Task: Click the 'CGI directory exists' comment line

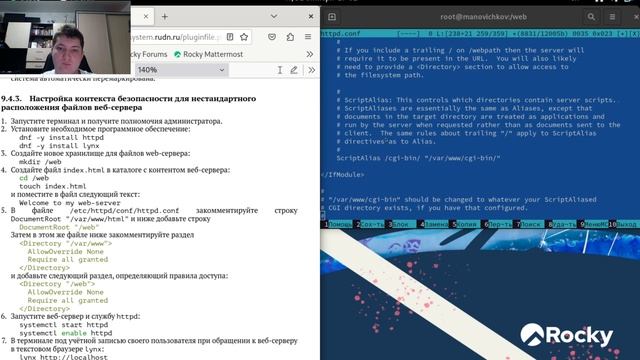Action: 424,208
